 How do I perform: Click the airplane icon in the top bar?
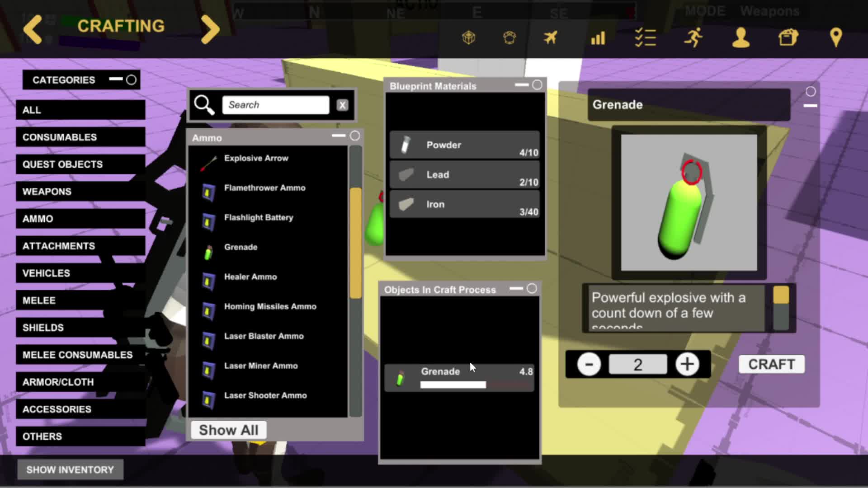(550, 38)
